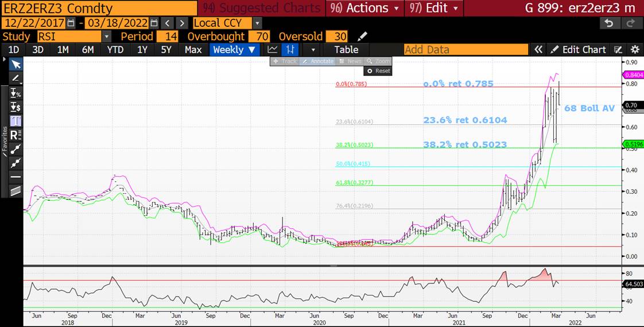Click the Oversold 30 field
This screenshot has width=644, height=327.
337,37
